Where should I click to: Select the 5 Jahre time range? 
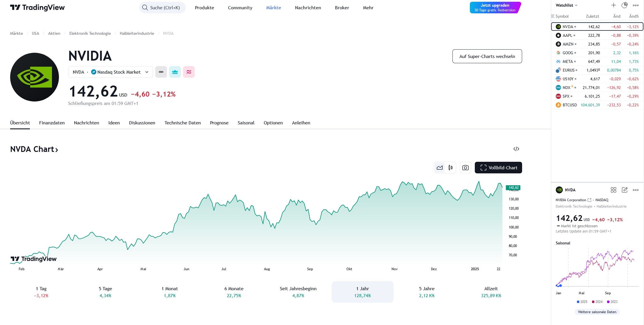click(427, 292)
